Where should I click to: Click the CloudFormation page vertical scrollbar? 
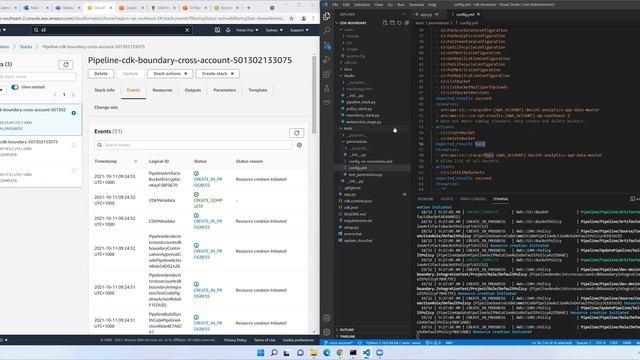pyautogui.click(x=314, y=95)
